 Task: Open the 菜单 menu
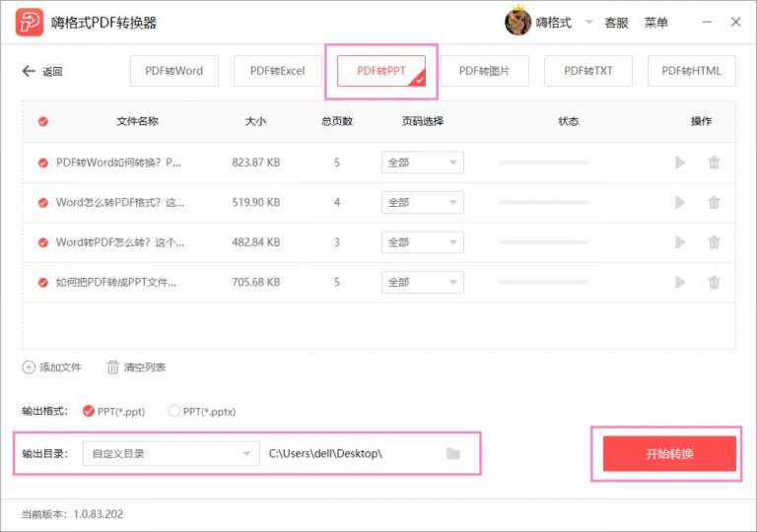(656, 23)
